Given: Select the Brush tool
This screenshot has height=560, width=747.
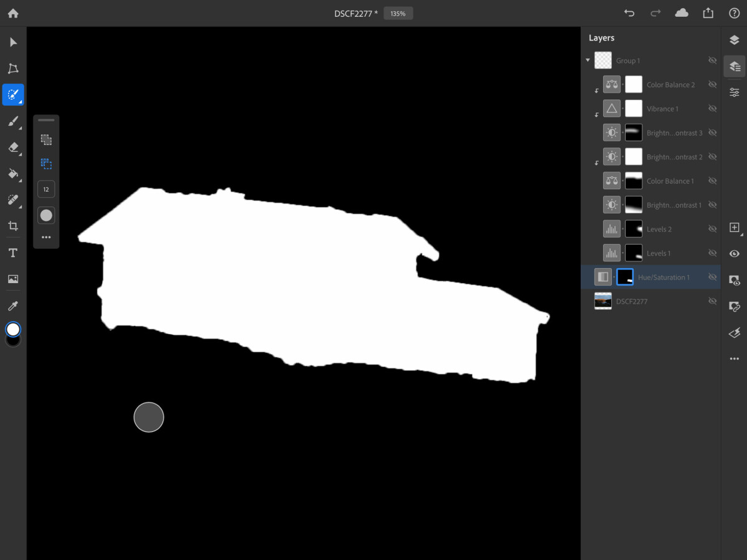Looking at the screenshot, I should (x=13, y=121).
